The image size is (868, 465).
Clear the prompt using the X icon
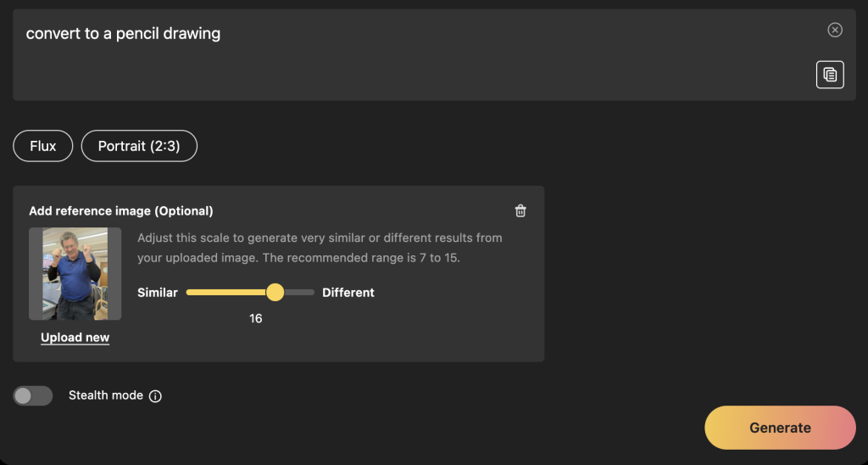[x=835, y=31]
